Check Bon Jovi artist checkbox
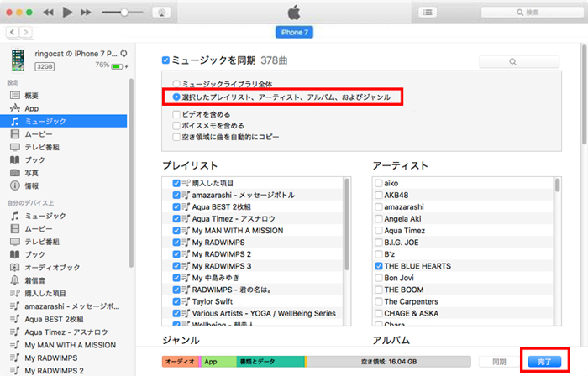The image size is (588, 376). pos(379,278)
